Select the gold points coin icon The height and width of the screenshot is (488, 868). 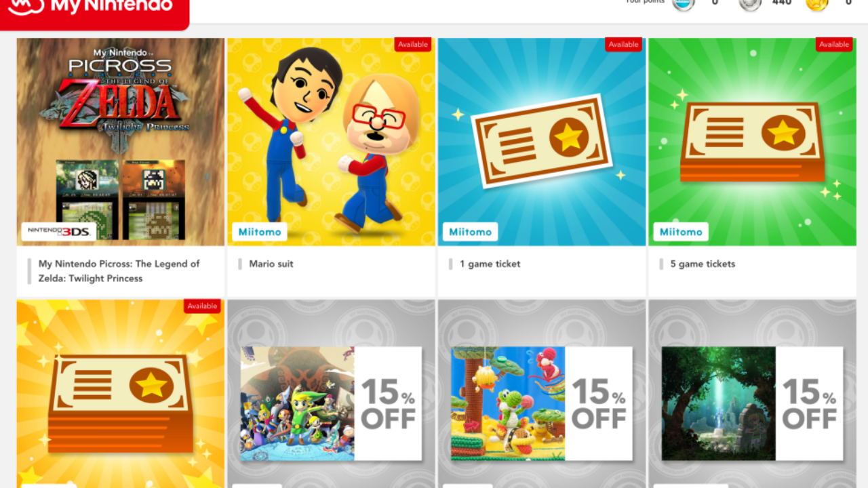817,3
